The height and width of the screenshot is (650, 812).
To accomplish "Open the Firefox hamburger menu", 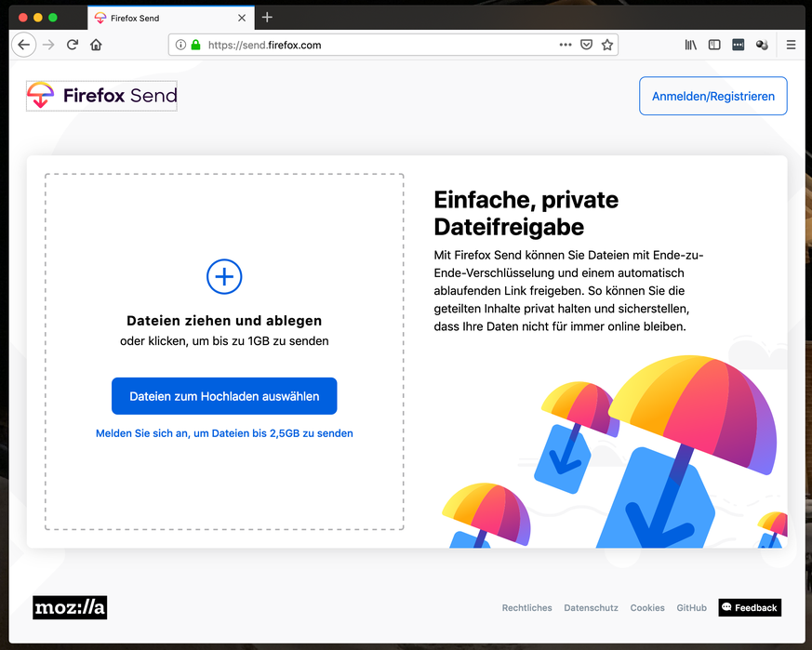I will [791, 45].
